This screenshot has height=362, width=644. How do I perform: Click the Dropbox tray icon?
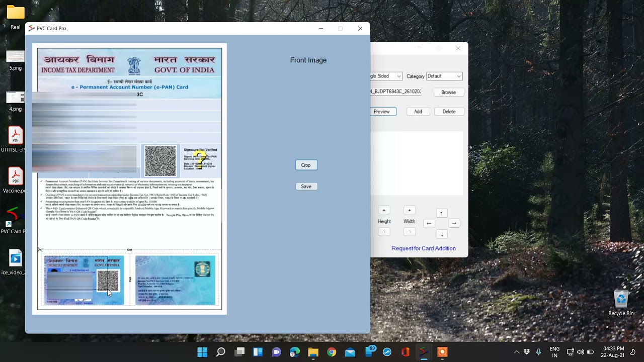527,352
